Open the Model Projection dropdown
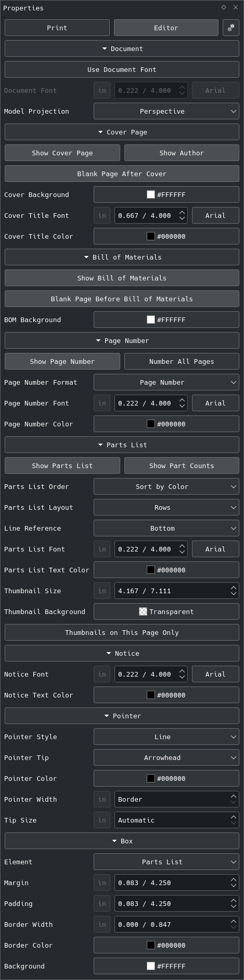 pyautogui.click(x=166, y=111)
